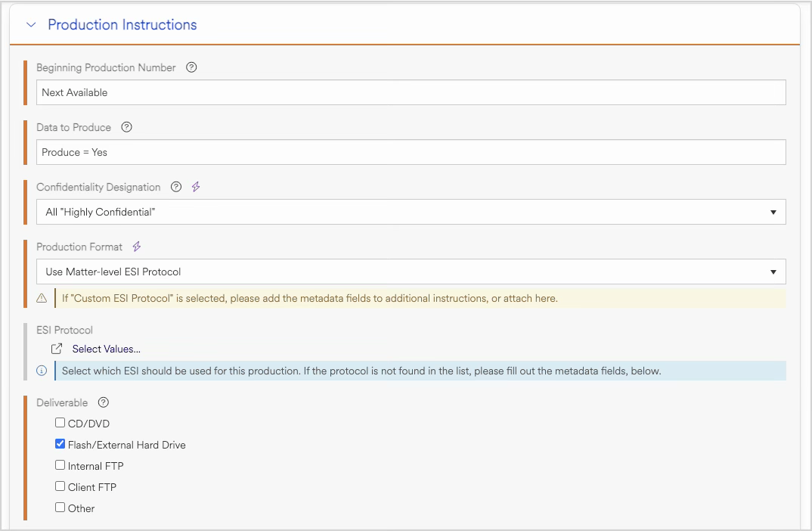
Task: Click the Confidentiality Designation label
Action: tap(98, 187)
